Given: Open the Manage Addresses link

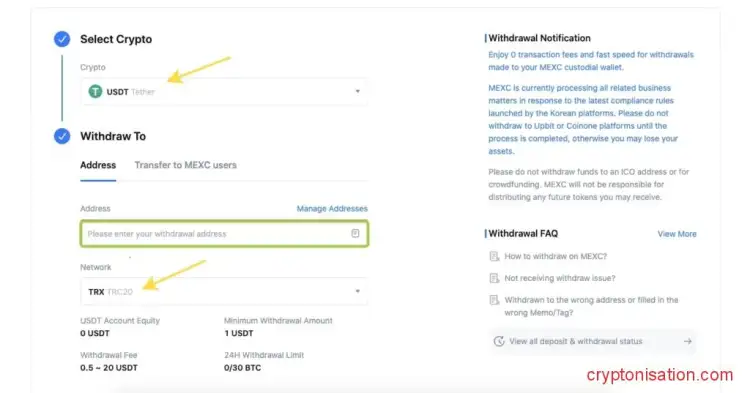Looking at the screenshot, I should pos(332,208).
